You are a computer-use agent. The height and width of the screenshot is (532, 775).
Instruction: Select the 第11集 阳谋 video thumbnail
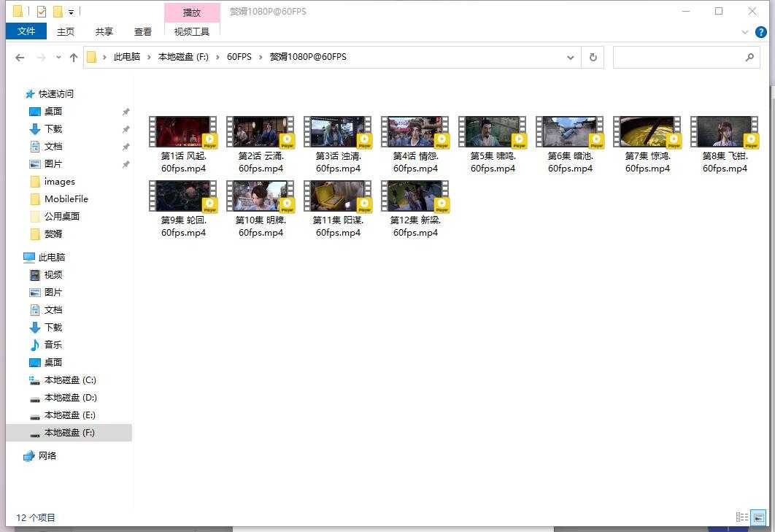pyautogui.click(x=338, y=196)
